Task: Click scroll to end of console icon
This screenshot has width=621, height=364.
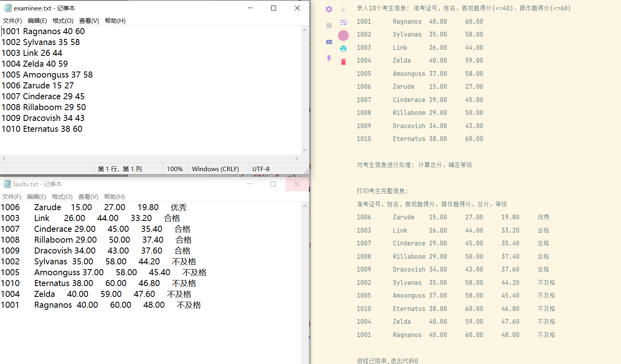Action: point(343,36)
